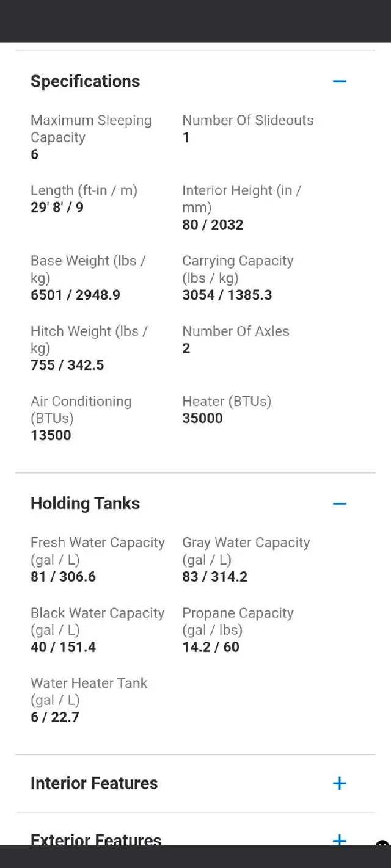This screenshot has width=391, height=868.
Task: Collapse Holding Tanks with the minus icon
Action: (340, 504)
